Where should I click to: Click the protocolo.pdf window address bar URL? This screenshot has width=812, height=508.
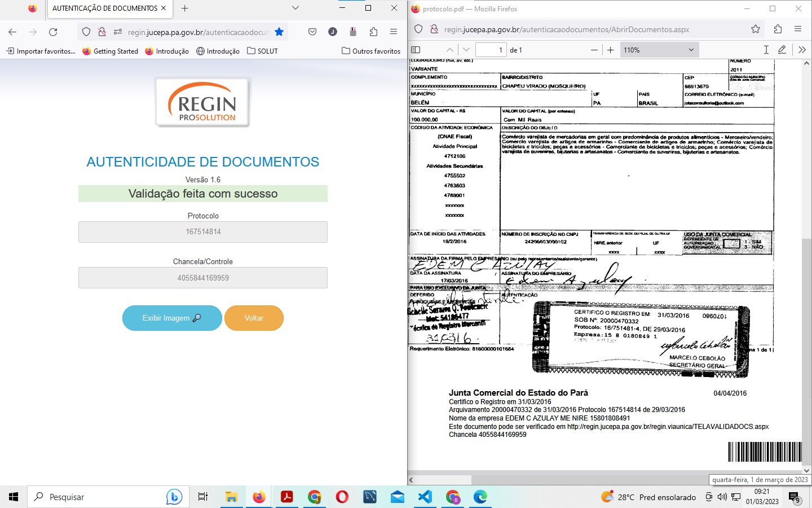point(567,29)
